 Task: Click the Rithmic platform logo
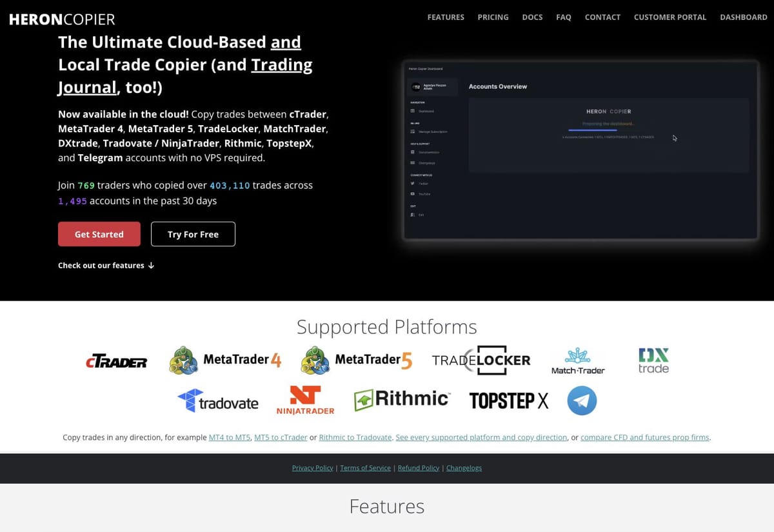(402, 400)
